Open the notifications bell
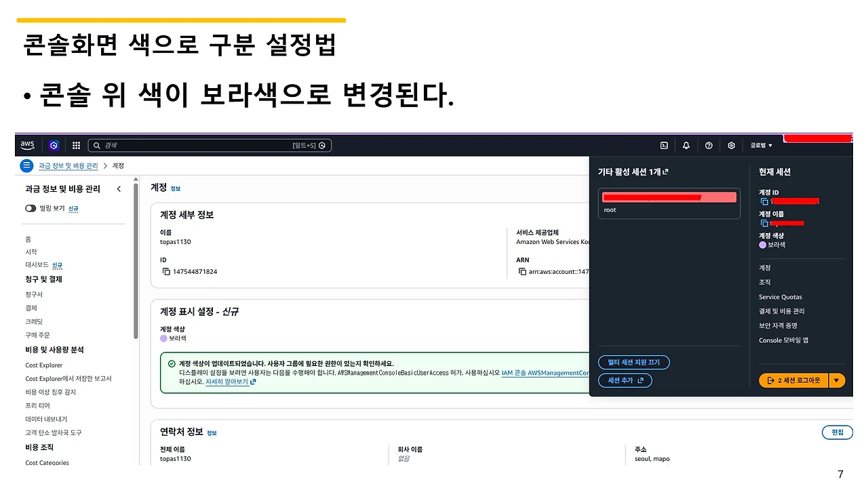The height and width of the screenshot is (488, 868). coord(686,145)
